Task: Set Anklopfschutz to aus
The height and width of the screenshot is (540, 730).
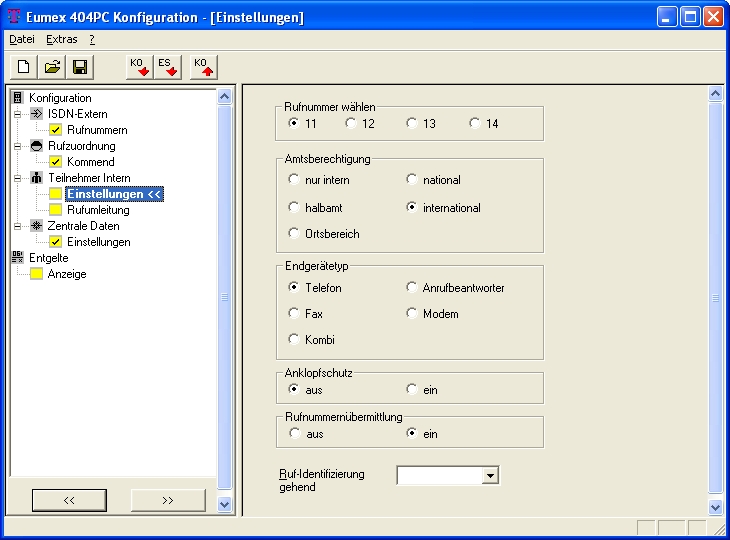Action: (x=293, y=389)
